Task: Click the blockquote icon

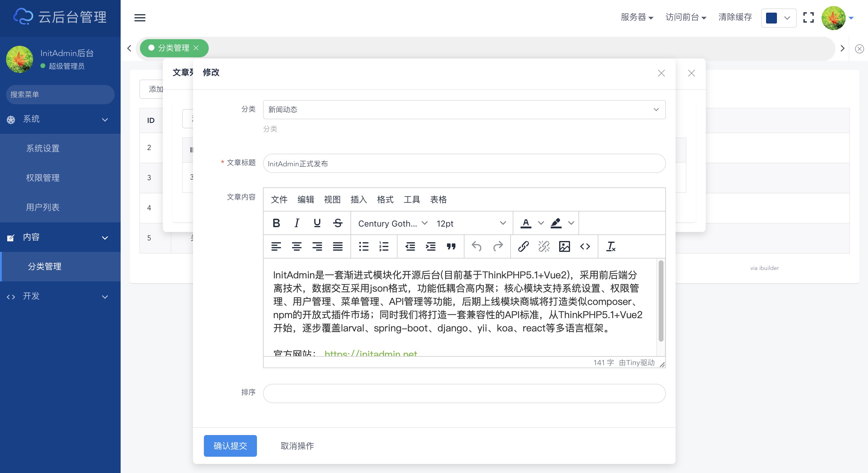Action: click(451, 246)
